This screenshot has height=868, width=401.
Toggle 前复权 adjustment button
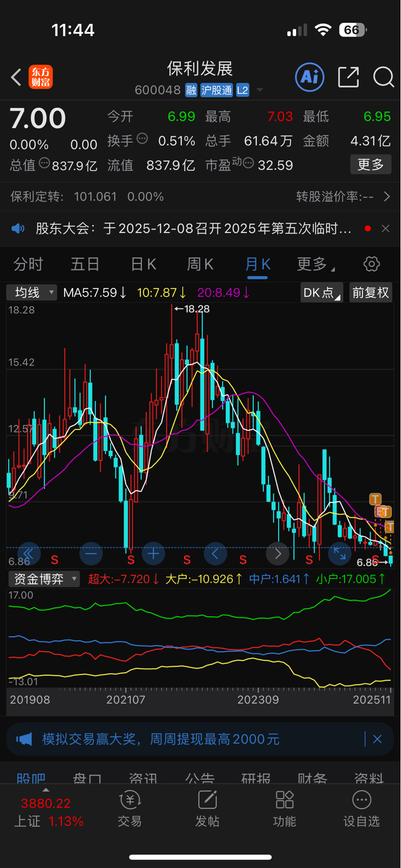click(371, 292)
